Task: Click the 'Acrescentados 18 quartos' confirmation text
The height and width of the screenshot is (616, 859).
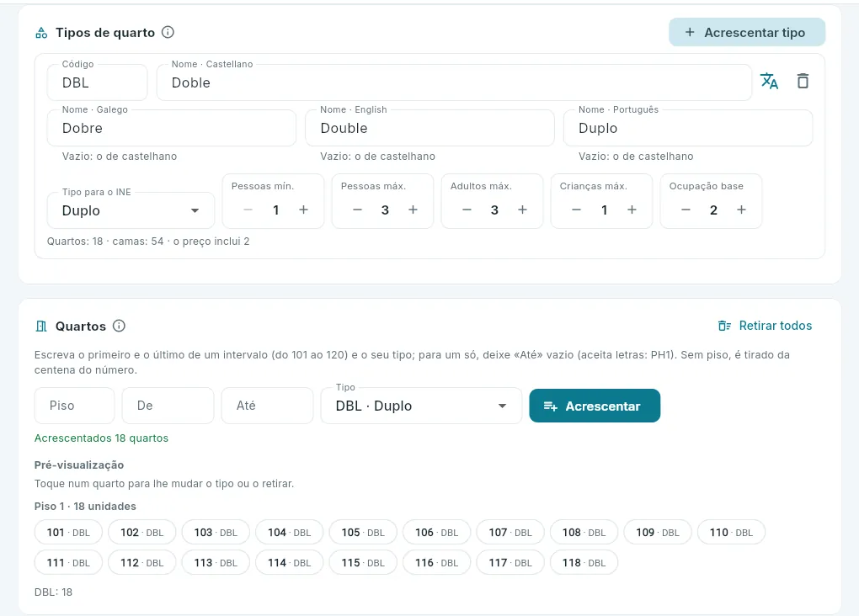Action: point(101,438)
